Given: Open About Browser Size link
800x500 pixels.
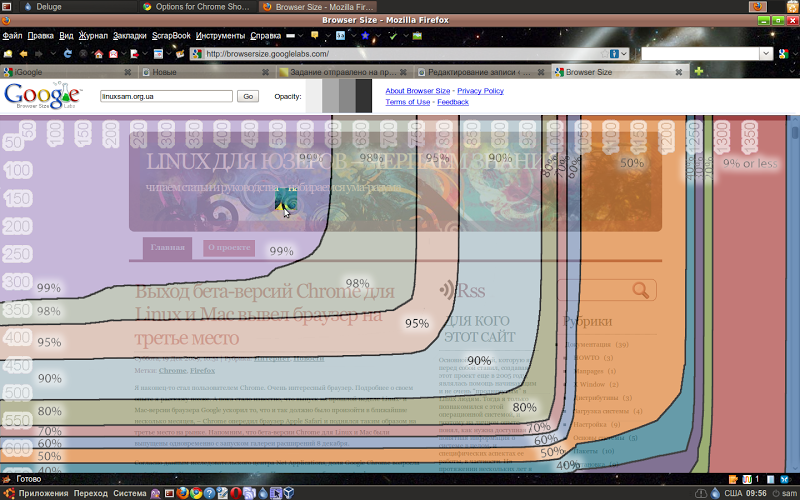Looking at the screenshot, I should pos(417,91).
